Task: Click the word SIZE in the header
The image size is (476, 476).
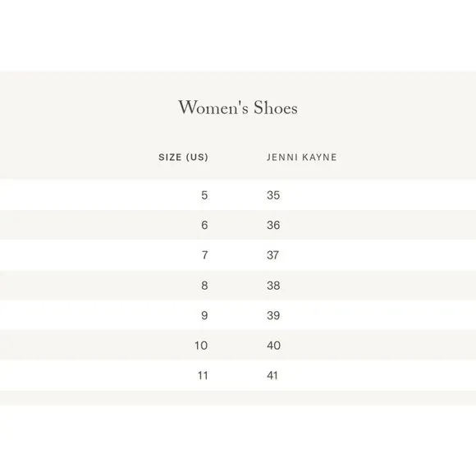Action: [170, 158]
